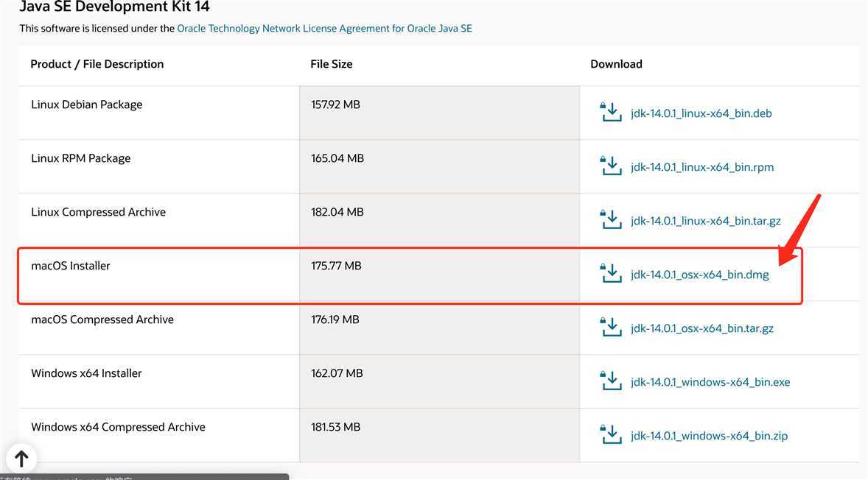Click download icon for Windows x64 zip
Screen dimensions: 868x480
click(x=611, y=435)
